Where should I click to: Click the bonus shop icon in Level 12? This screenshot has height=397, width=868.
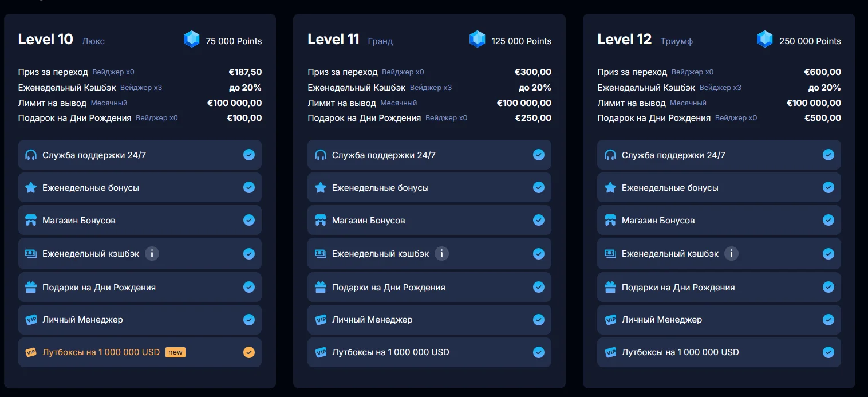[610, 221]
